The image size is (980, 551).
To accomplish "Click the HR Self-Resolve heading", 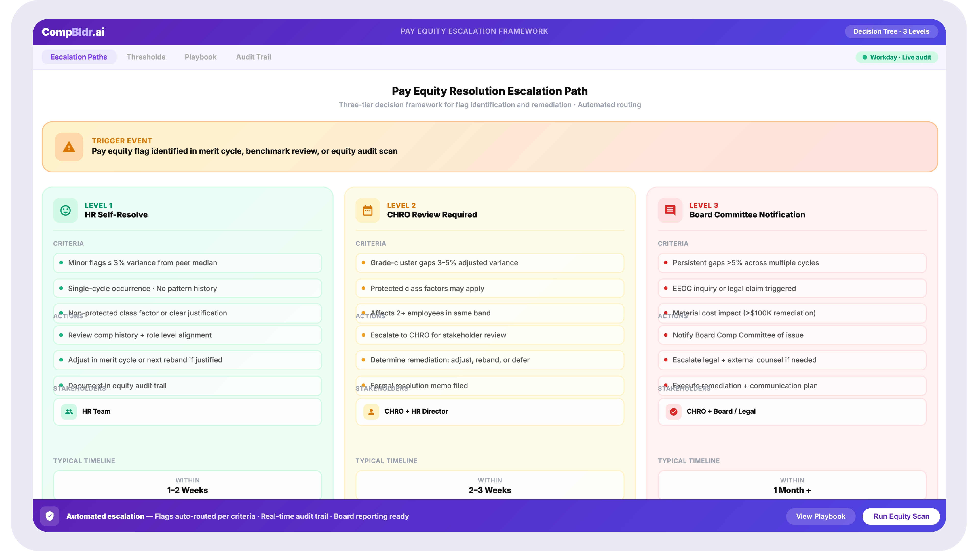I will pos(116,215).
